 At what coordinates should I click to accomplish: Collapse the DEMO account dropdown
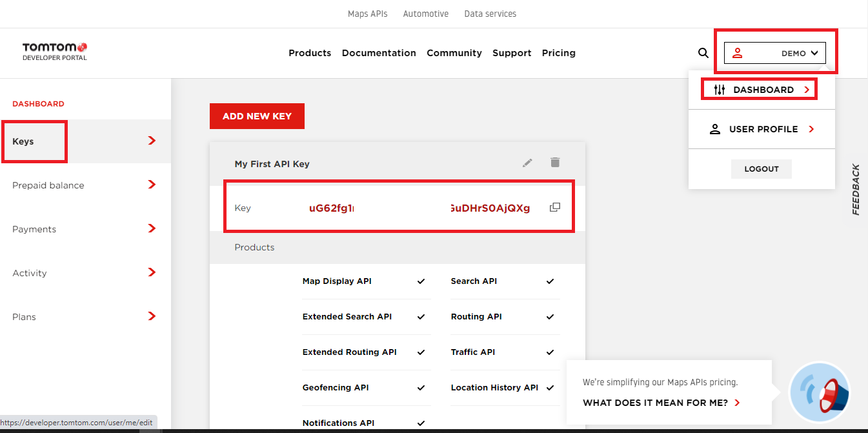pyautogui.click(x=814, y=53)
